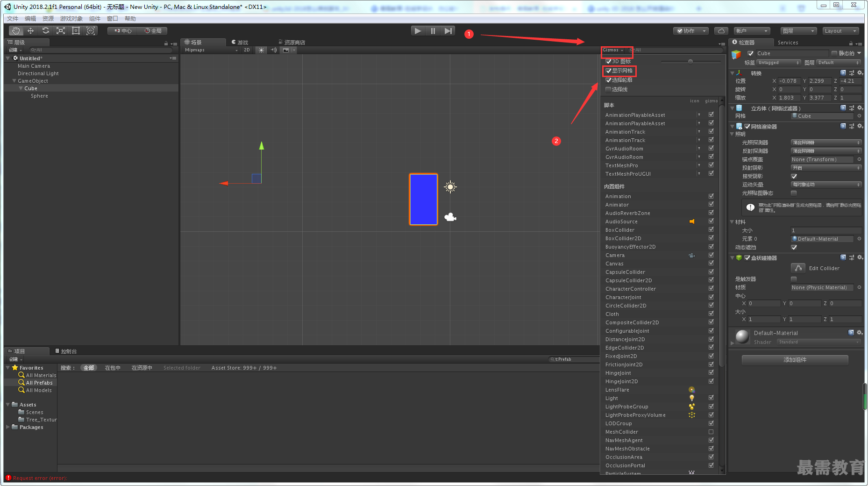Screen dimensions: 868x486
Task: Pause the game playback
Action: [433, 31]
